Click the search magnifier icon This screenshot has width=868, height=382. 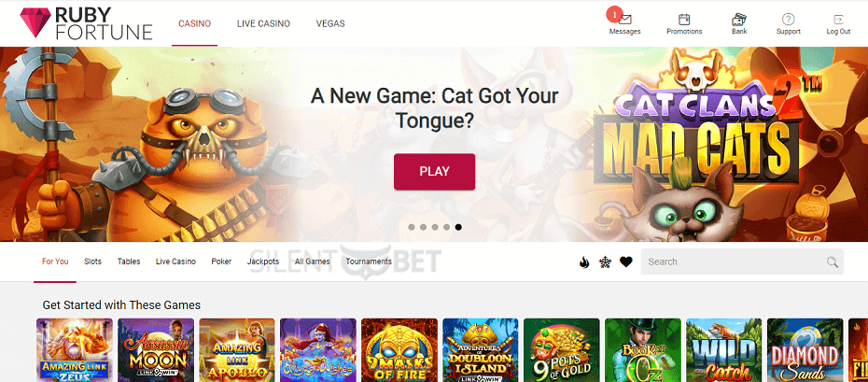[x=833, y=262]
